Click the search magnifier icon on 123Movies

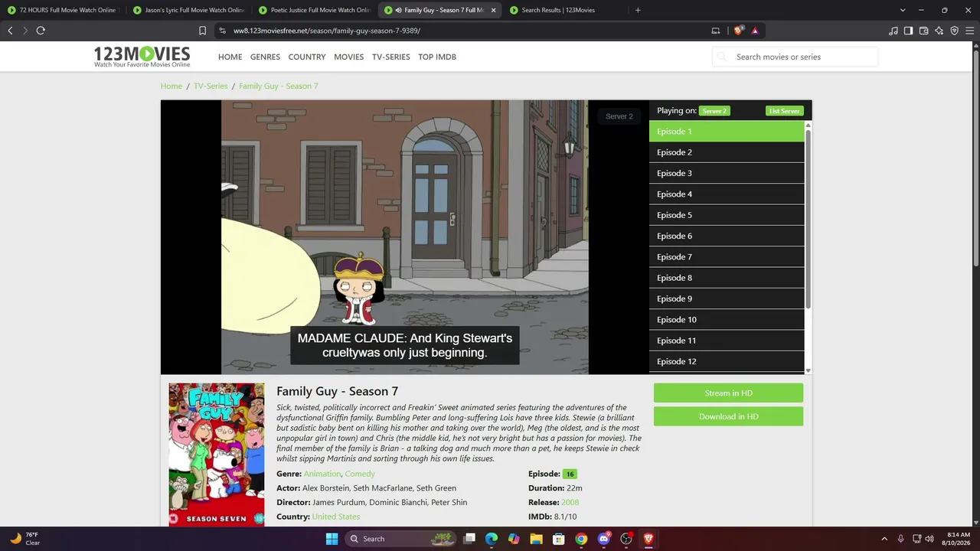[x=722, y=57]
